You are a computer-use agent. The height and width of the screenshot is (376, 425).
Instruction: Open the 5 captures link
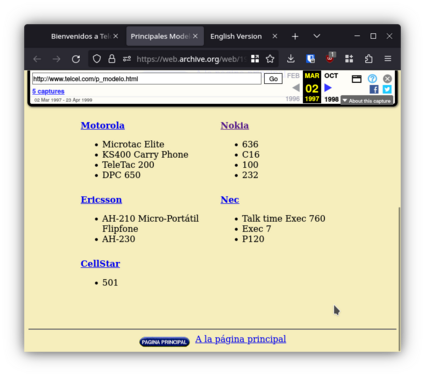[x=48, y=91]
